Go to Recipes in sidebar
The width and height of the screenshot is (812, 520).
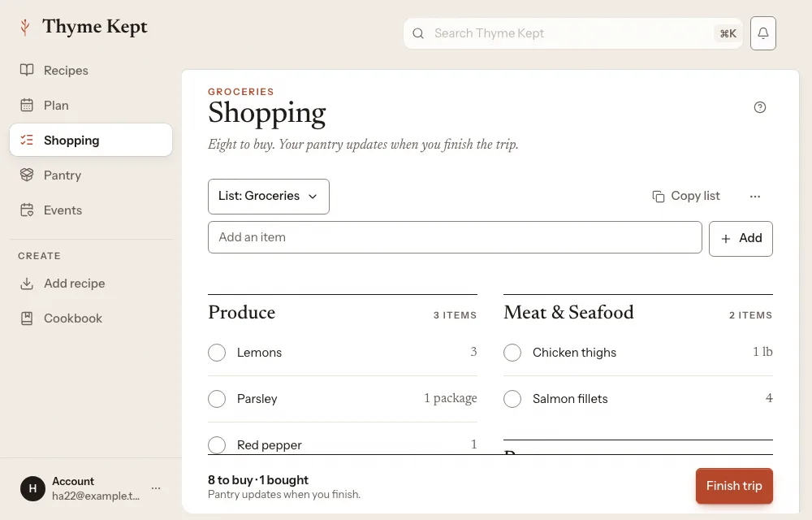coord(91,70)
